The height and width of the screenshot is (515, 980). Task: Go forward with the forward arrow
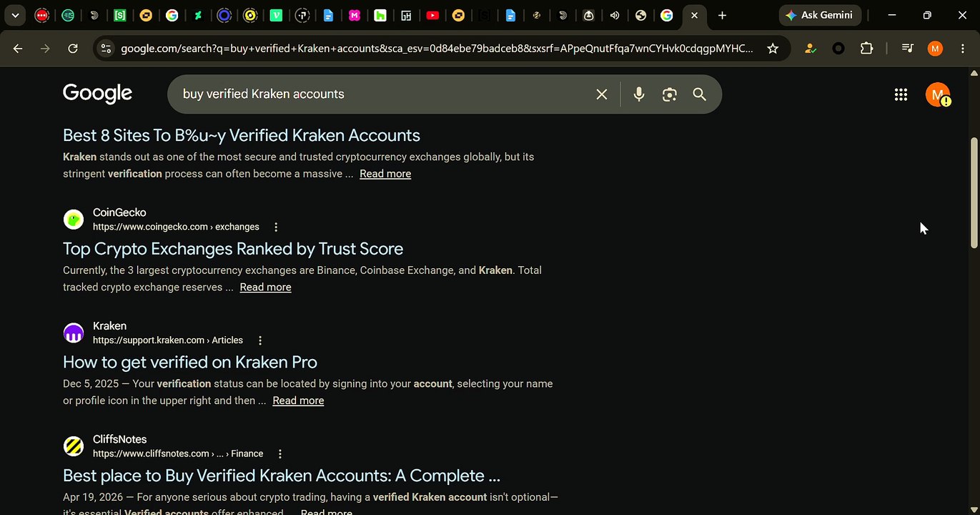(45, 49)
